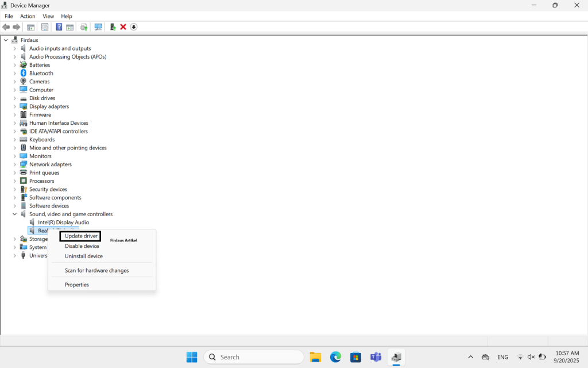
Task: Open Microsoft Edge from taskbar
Action: point(335,357)
